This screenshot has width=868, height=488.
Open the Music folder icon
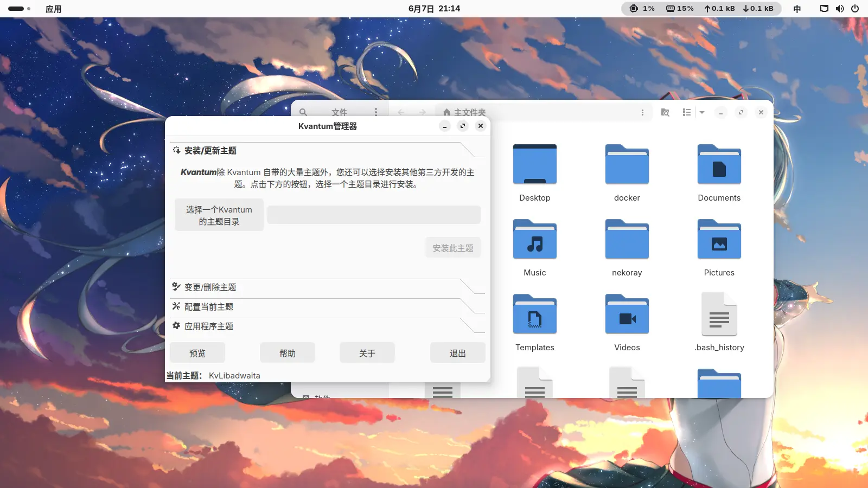pyautogui.click(x=535, y=240)
